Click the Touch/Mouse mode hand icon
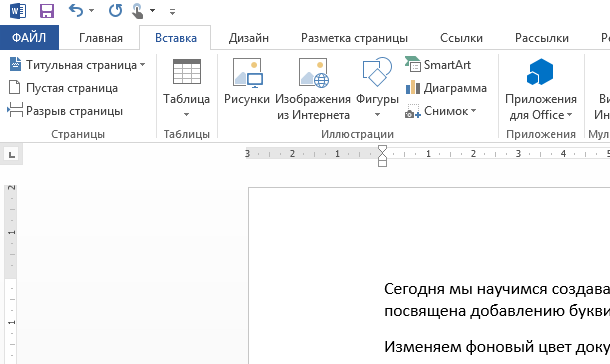The height and width of the screenshot is (364, 610). (x=138, y=10)
